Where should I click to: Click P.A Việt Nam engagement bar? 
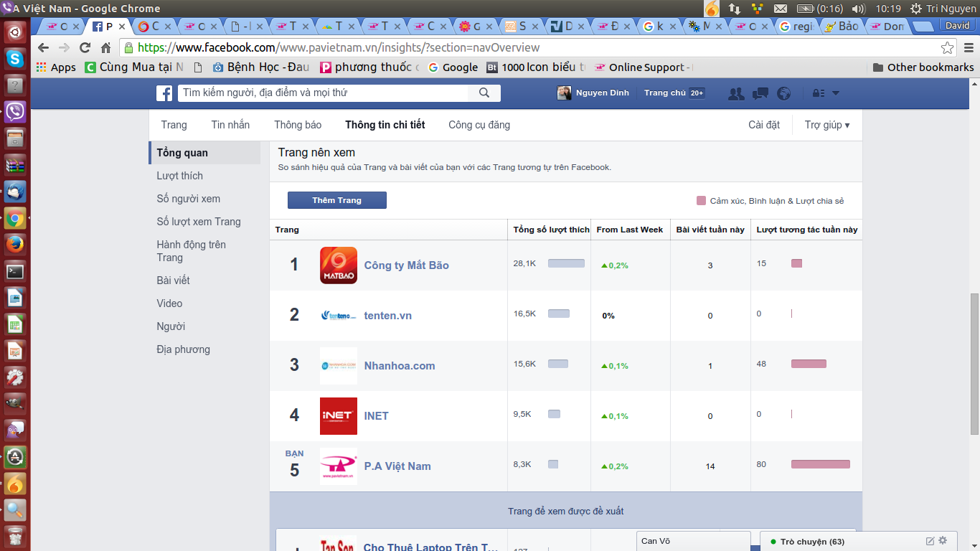[821, 464]
